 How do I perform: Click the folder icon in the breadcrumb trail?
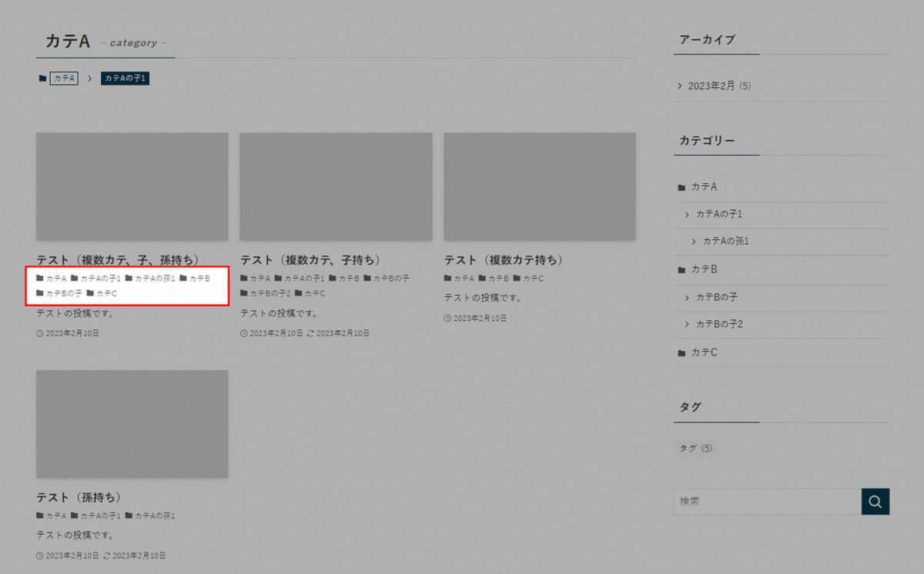click(42, 78)
